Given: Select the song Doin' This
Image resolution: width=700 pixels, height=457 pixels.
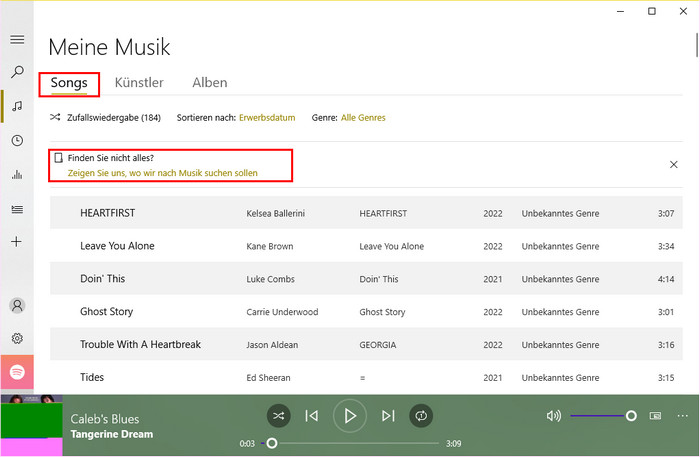Looking at the screenshot, I should coord(102,278).
